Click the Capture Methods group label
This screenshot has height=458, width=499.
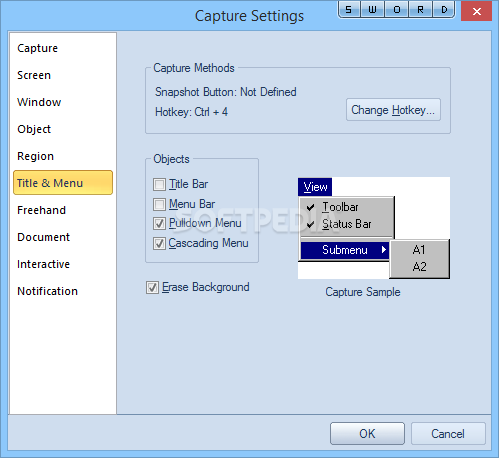(194, 68)
